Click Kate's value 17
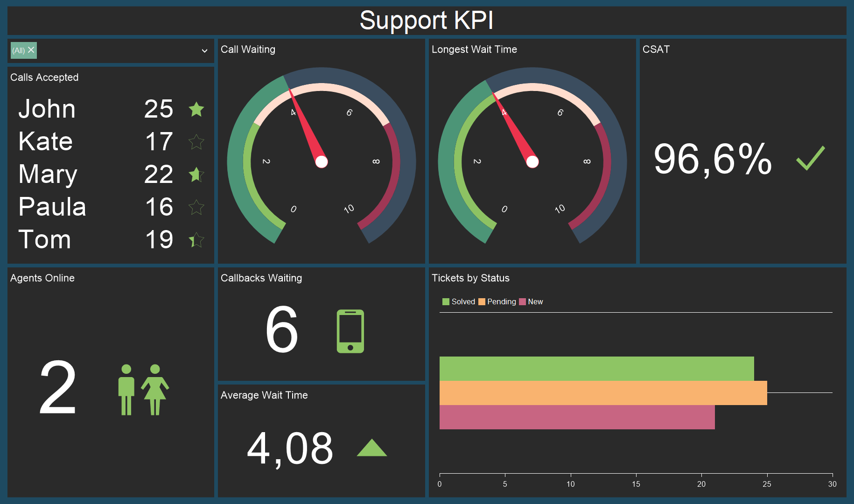The width and height of the screenshot is (854, 504). (x=159, y=142)
